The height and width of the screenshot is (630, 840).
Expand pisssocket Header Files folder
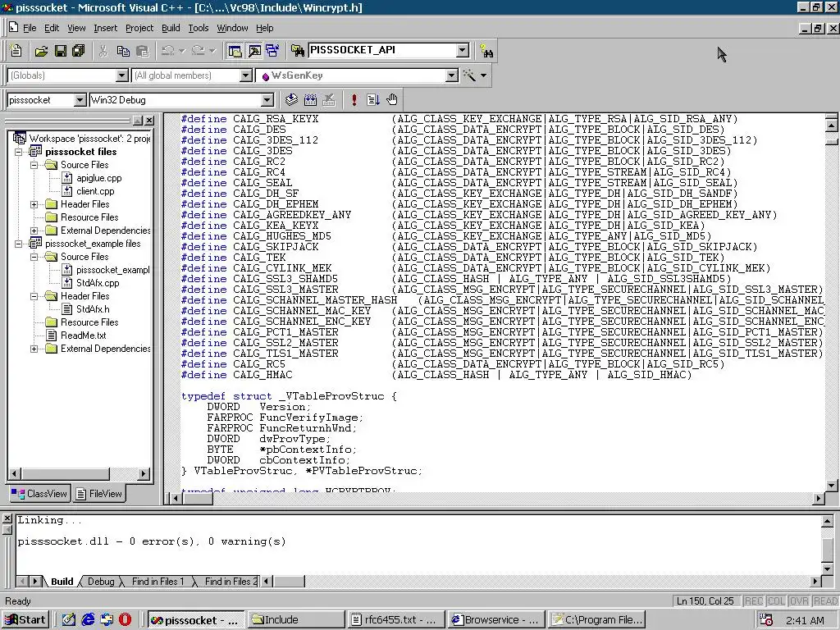click(34, 204)
